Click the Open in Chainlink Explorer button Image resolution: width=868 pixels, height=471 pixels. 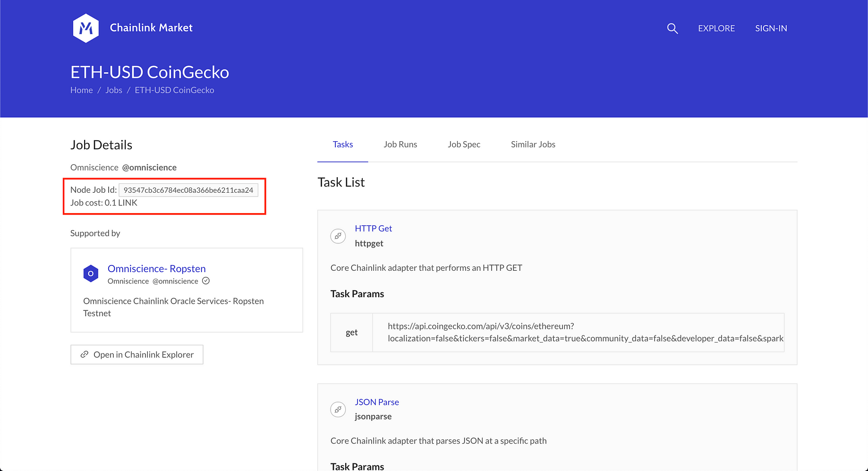(x=137, y=354)
